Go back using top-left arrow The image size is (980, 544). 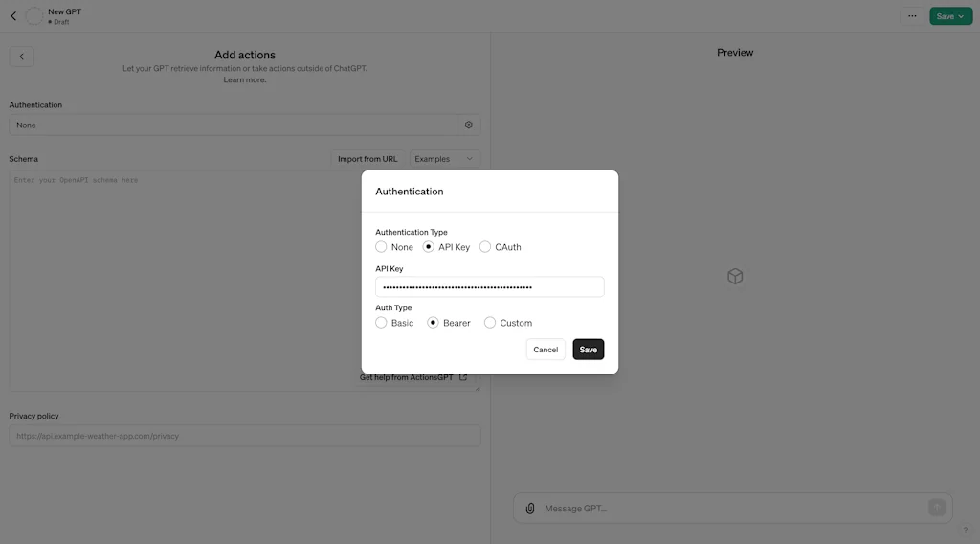[13, 16]
